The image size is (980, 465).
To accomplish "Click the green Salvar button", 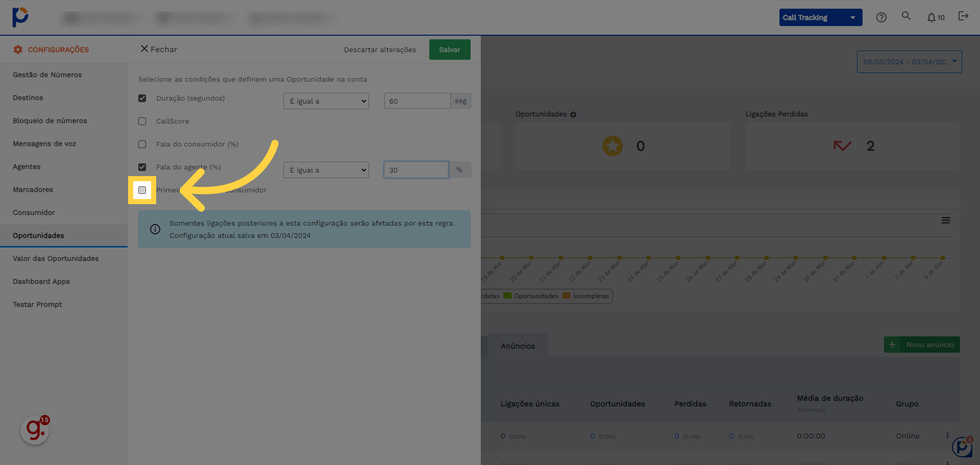I will point(450,50).
